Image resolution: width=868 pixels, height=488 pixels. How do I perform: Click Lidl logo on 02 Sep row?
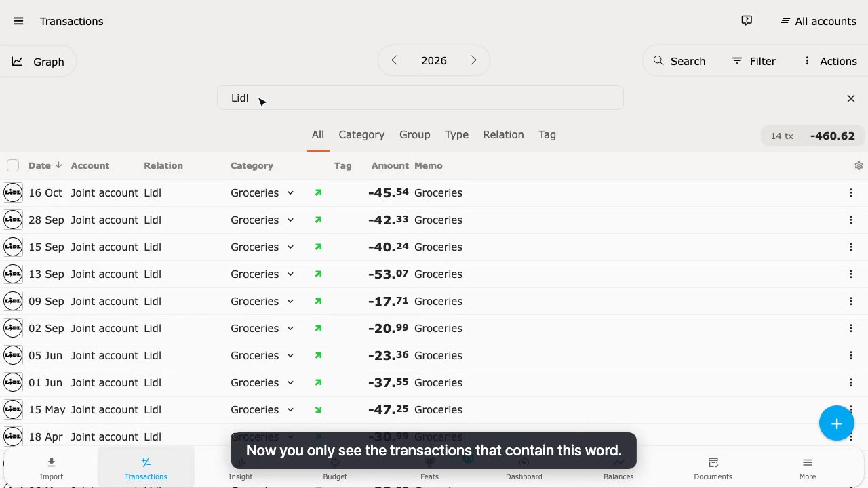(x=13, y=328)
